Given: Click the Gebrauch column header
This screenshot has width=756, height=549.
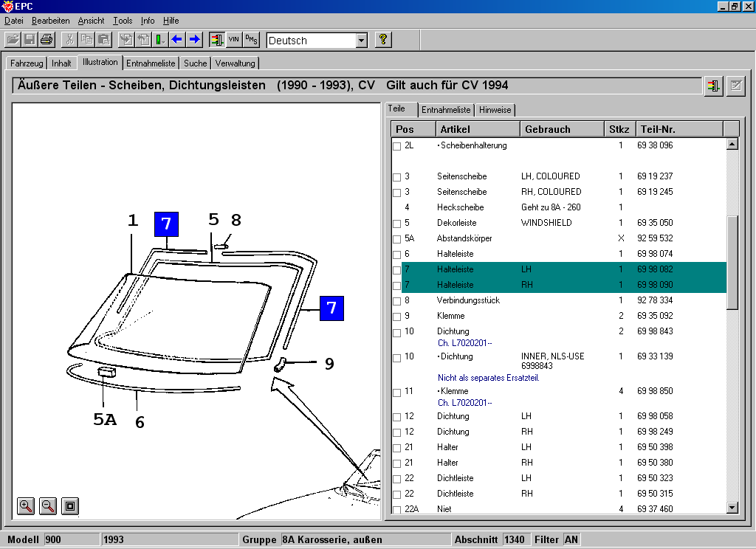Looking at the screenshot, I should click(562, 129).
